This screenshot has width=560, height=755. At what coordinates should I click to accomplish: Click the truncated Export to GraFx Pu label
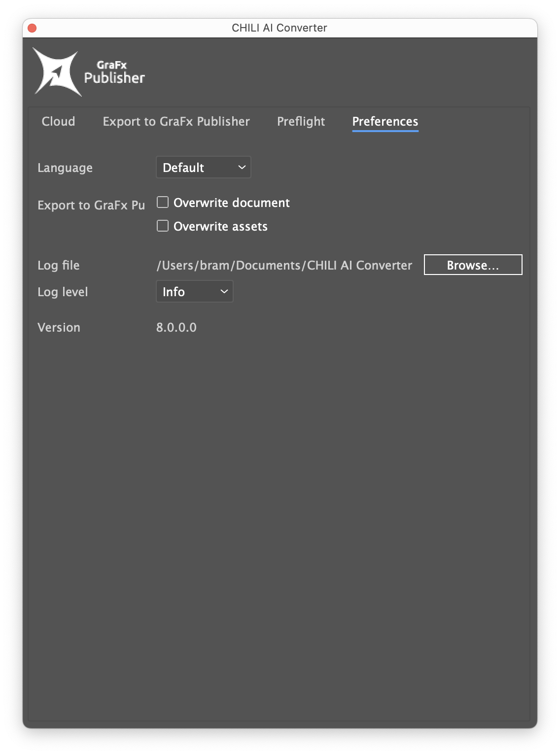click(91, 206)
